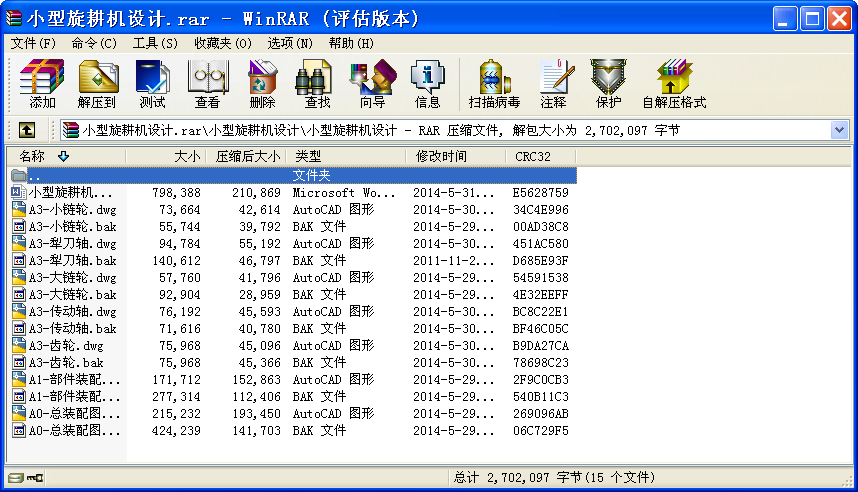858x492 pixels.
Task: Sort by 压缩后大小 column header
Action: (247, 156)
